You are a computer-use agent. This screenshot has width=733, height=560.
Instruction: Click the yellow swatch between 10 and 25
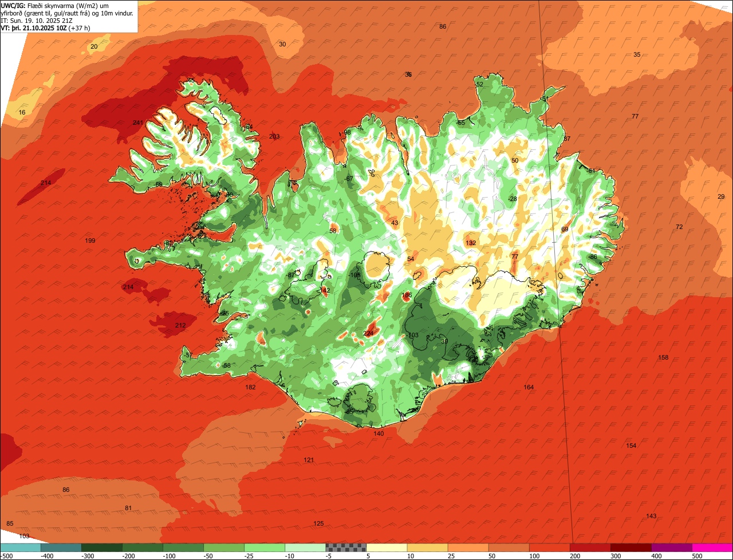tap(427, 547)
